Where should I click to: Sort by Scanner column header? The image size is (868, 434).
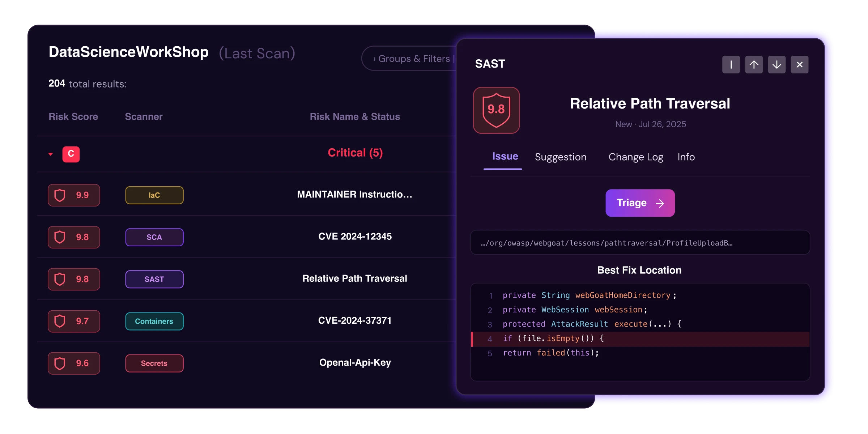coord(144,116)
